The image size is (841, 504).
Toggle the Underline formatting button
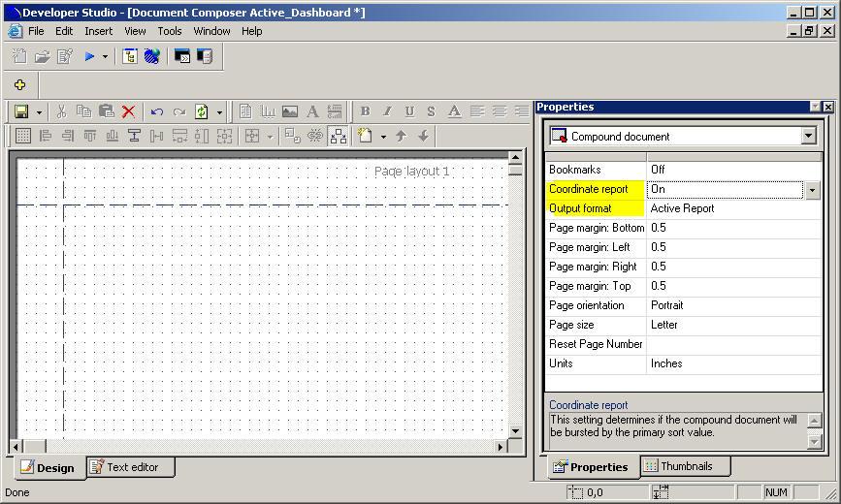pos(409,111)
